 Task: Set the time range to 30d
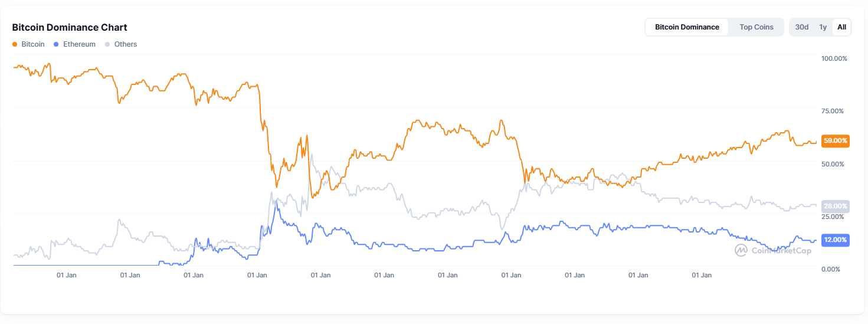[x=802, y=27]
